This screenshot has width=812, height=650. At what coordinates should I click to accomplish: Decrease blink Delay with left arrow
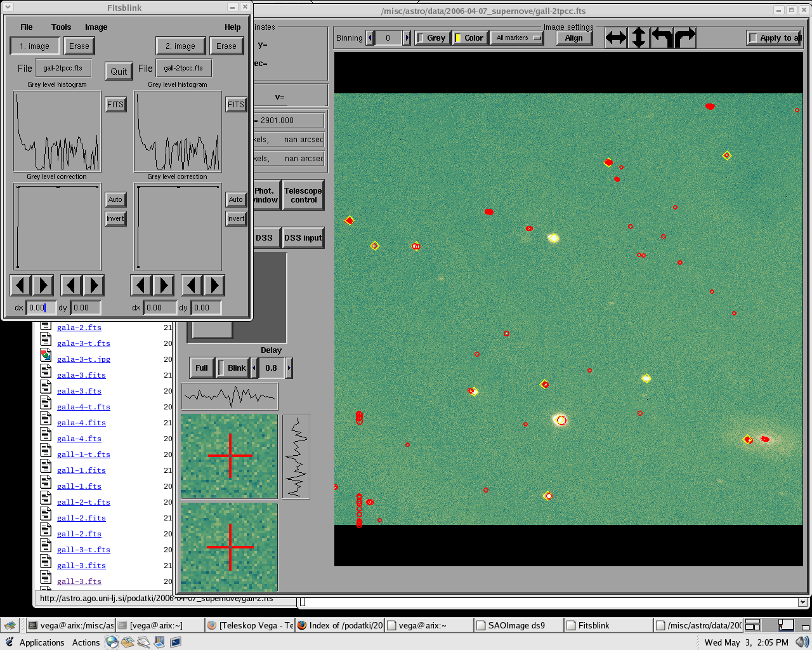(x=254, y=368)
